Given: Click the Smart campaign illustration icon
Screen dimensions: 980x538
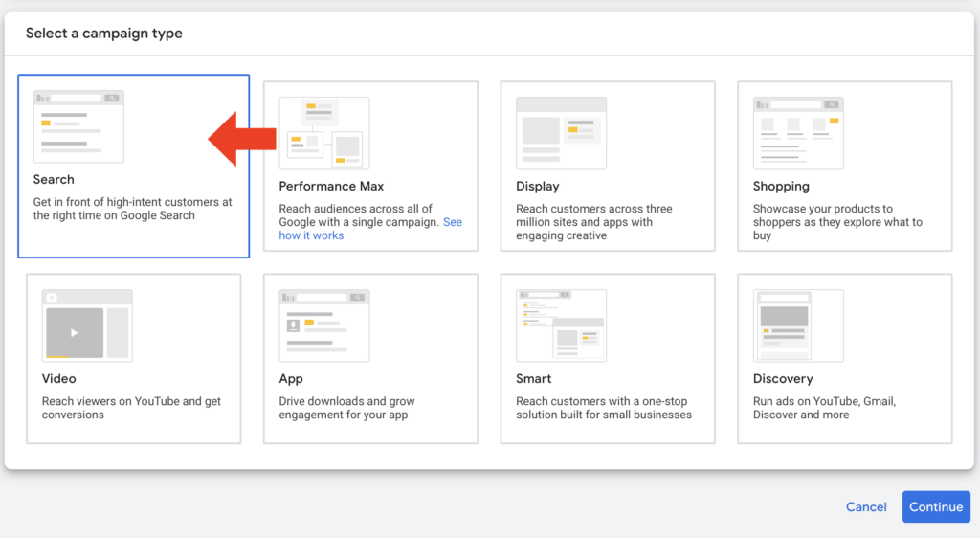Looking at the screenshot, I should point(561,325).
